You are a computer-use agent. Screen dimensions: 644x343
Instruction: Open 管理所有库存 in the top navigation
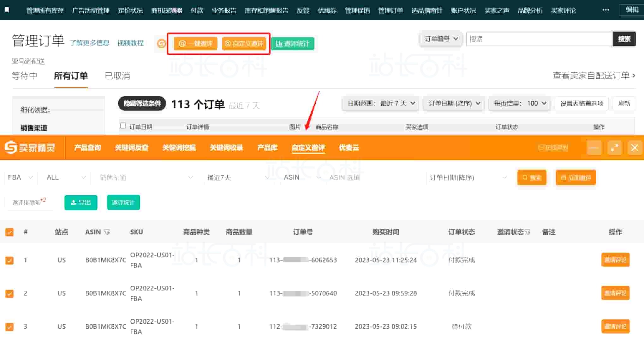coord(45,10)
